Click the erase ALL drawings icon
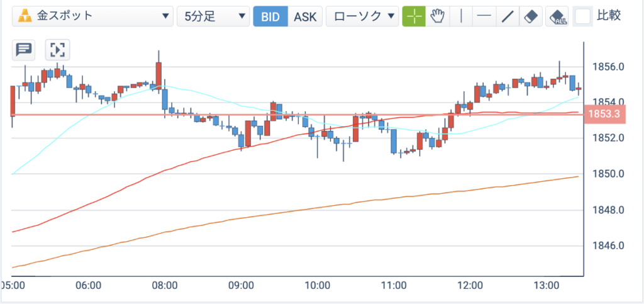Image resolution: width=644 pixels, height=304 pixels. point(557,16)
